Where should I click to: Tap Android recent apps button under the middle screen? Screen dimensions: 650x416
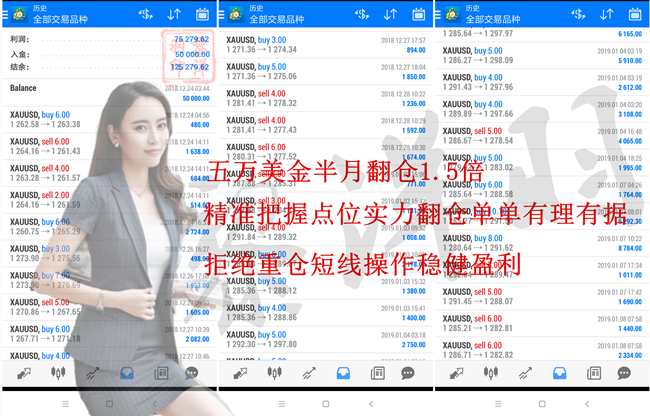[282, 404]
